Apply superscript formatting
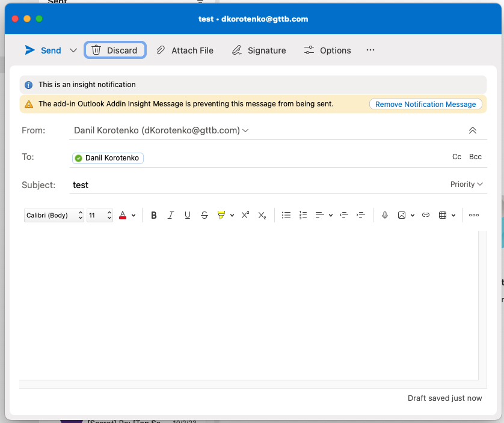Viewport: 504px width, 423px height. pyautogui.click(x=245, y=215)
